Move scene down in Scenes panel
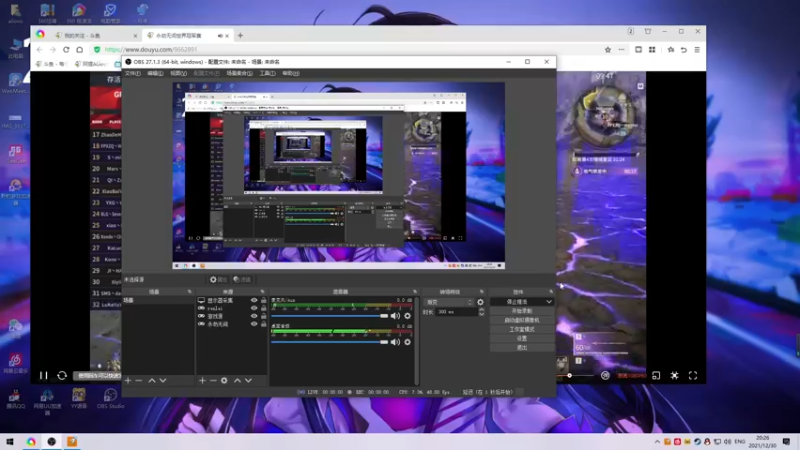The height and width of the screenshot is (450, 800). tap(163, 381)
